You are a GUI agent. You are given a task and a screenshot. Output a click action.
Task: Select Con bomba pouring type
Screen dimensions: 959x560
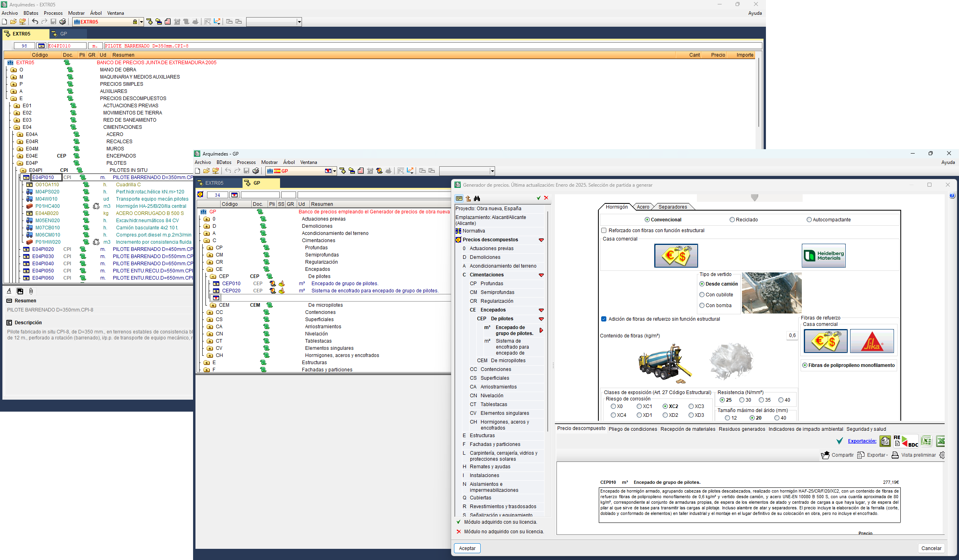[x=702, y=306]
